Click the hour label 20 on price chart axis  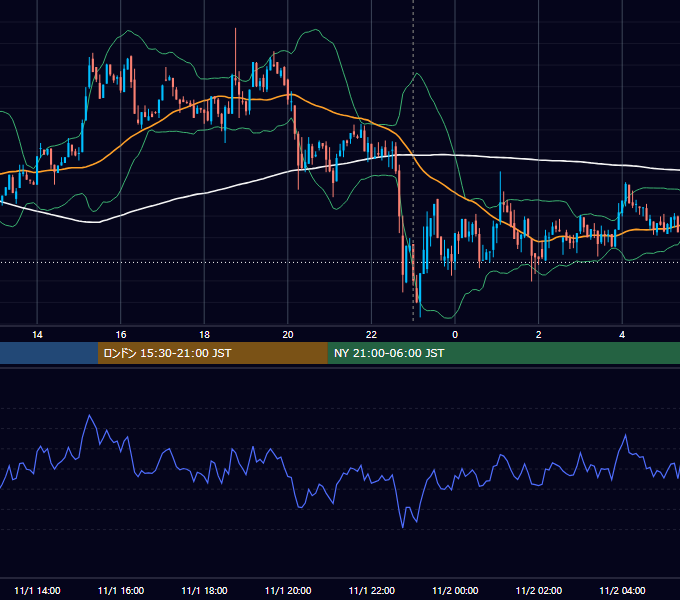(288, 335)
